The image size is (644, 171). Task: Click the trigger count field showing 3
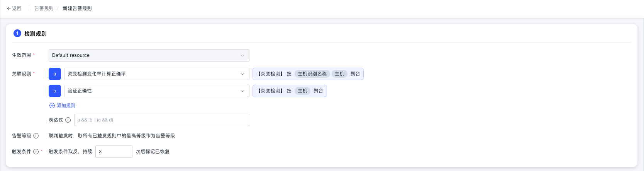pos(114,152)
